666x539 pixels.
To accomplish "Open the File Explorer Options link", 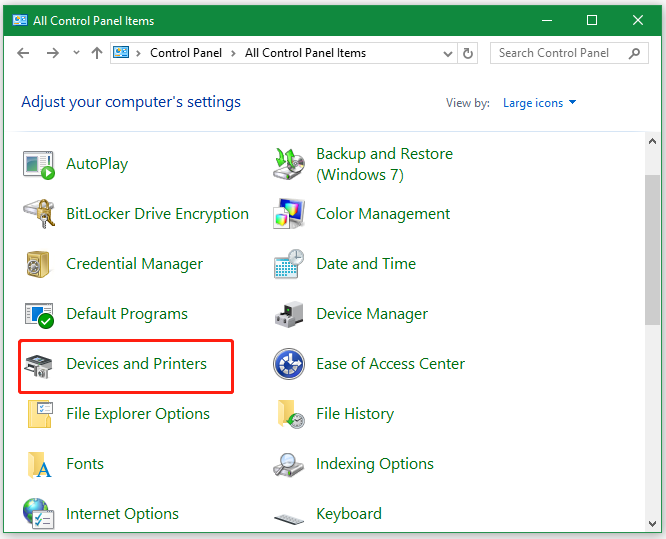I will pyautogui.click(x=138, y=414).
